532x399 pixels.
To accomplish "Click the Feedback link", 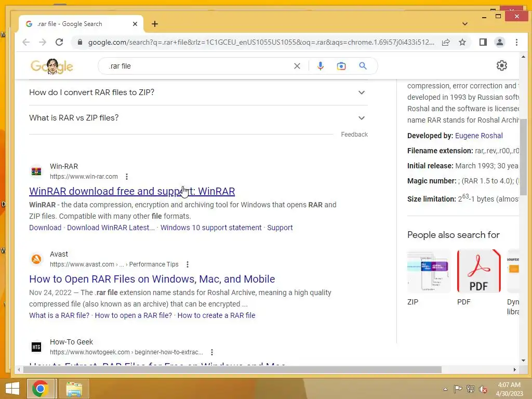I will [x=354, y=135].
